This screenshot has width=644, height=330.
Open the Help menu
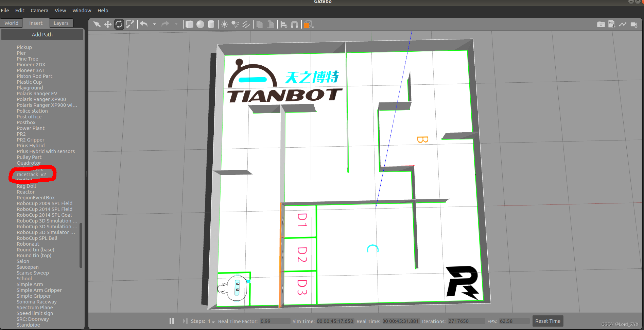pyautogui.click(x=103, y=11)
